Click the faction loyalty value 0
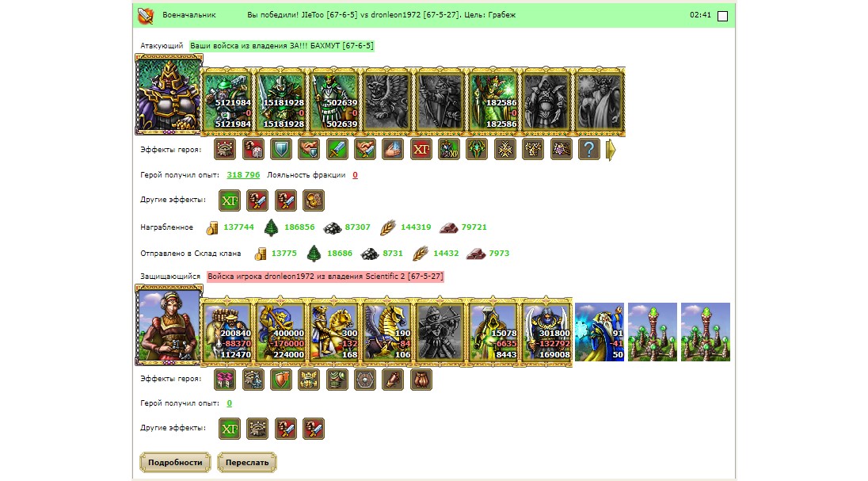The width and height of the screenshot is (868, 481). click(355, 174)
